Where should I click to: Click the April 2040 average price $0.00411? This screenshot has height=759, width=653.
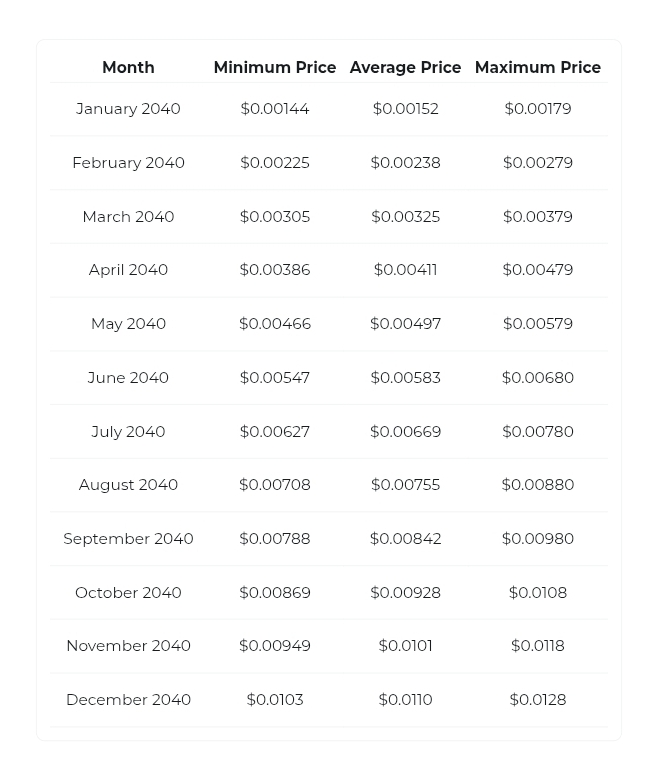406,270
